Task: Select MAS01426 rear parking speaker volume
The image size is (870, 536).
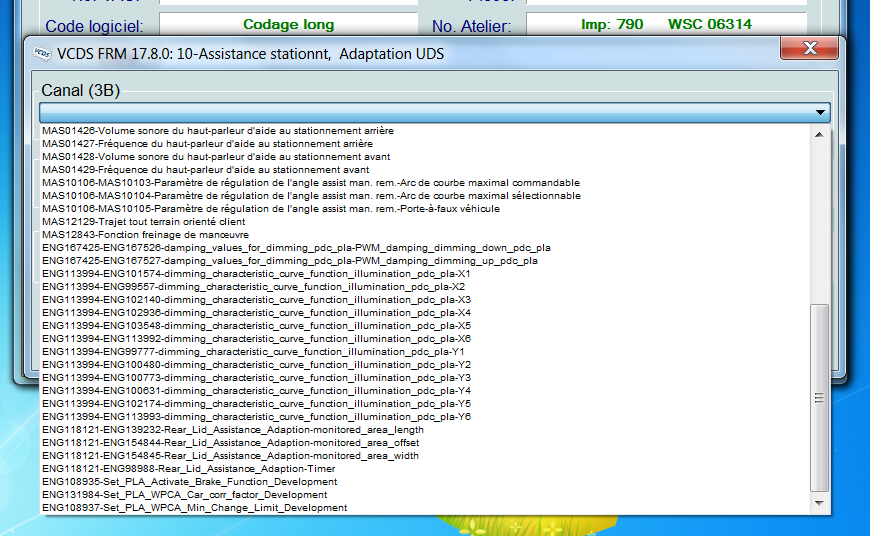Action: click(x=217, y=131)
